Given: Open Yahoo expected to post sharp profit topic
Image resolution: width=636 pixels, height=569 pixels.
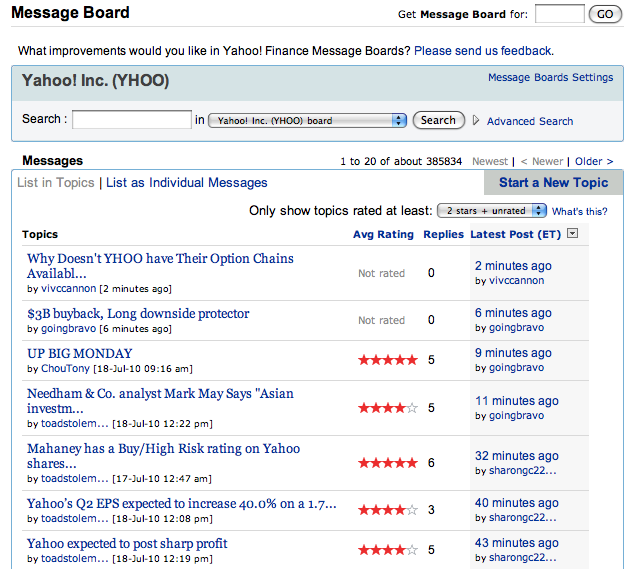Looking at the screenshot, I should coord(127,543).
